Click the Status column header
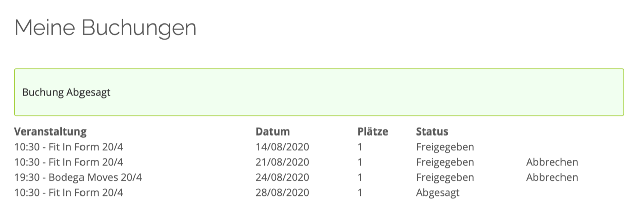The width and height of the screenshot is (644, 201). pos(432,131)
